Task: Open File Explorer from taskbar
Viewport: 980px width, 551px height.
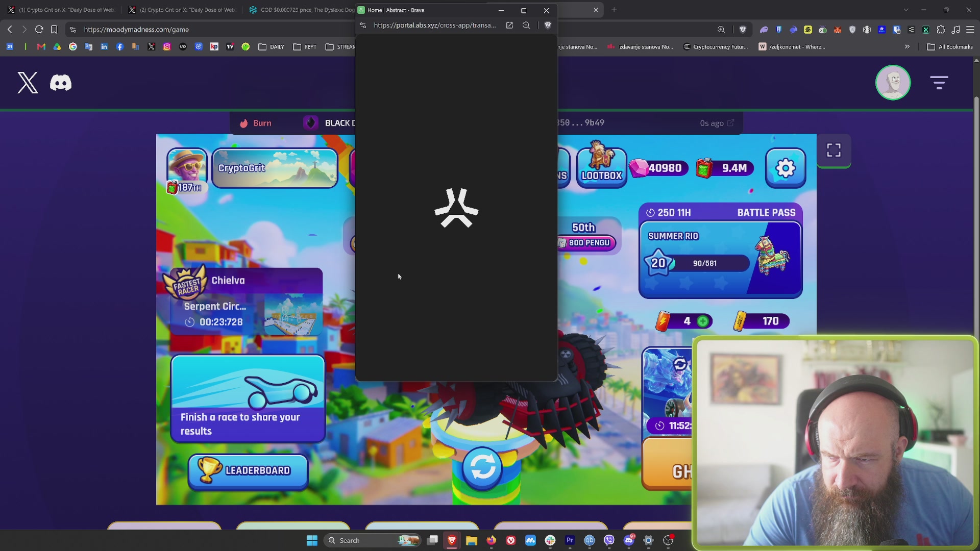Action: [x=471, y=540]
